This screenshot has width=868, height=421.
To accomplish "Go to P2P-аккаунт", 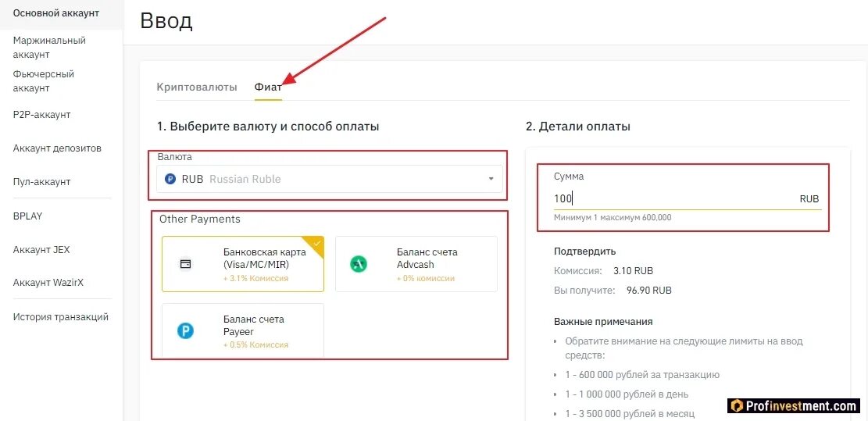I will tap(41, 115).
